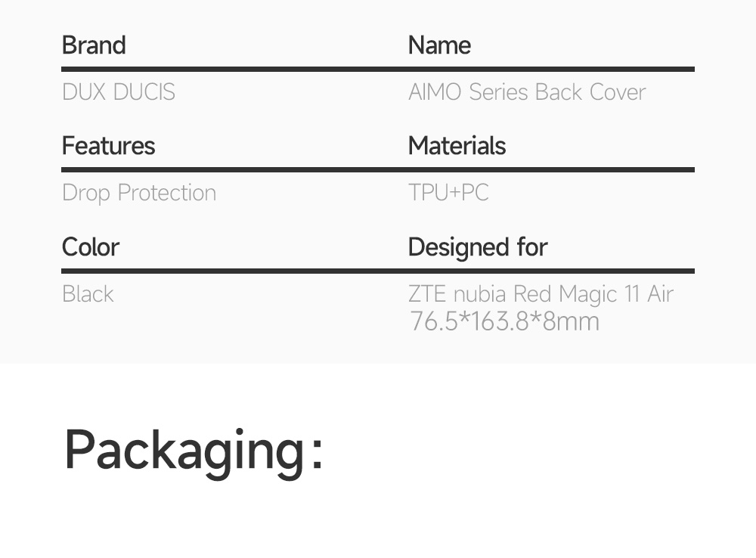The image size is (756, 558).
Task: Click the divider line beneath Color
Action: click(227, 270)
